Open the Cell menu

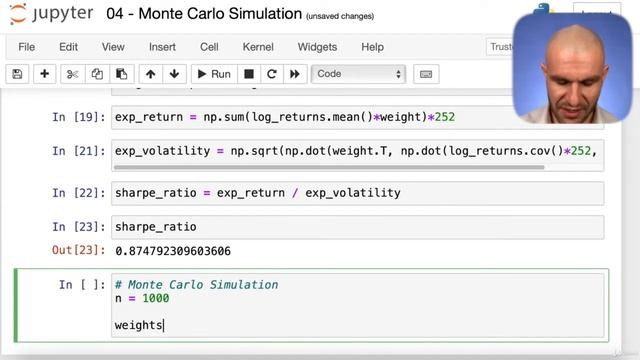pos(209,47)
